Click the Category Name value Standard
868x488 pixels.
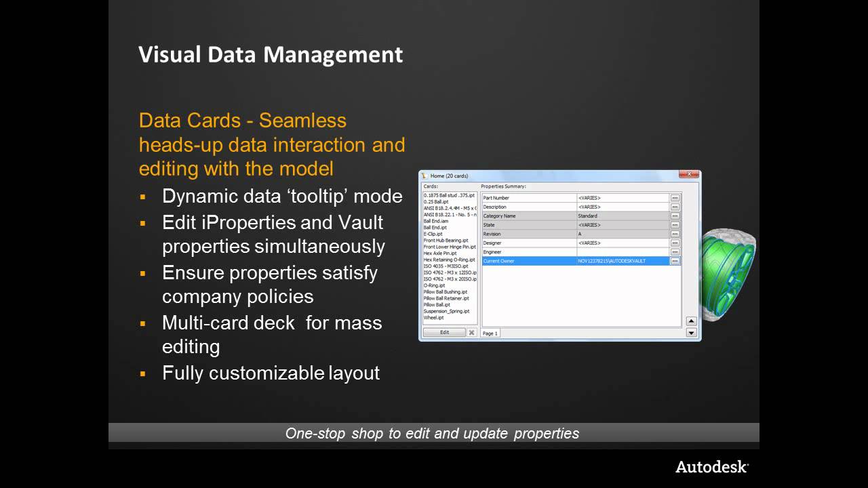pos(623,216)
